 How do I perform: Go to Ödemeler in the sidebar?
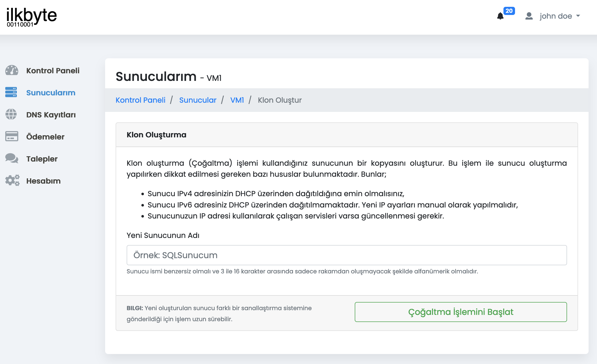click(45, 137)
